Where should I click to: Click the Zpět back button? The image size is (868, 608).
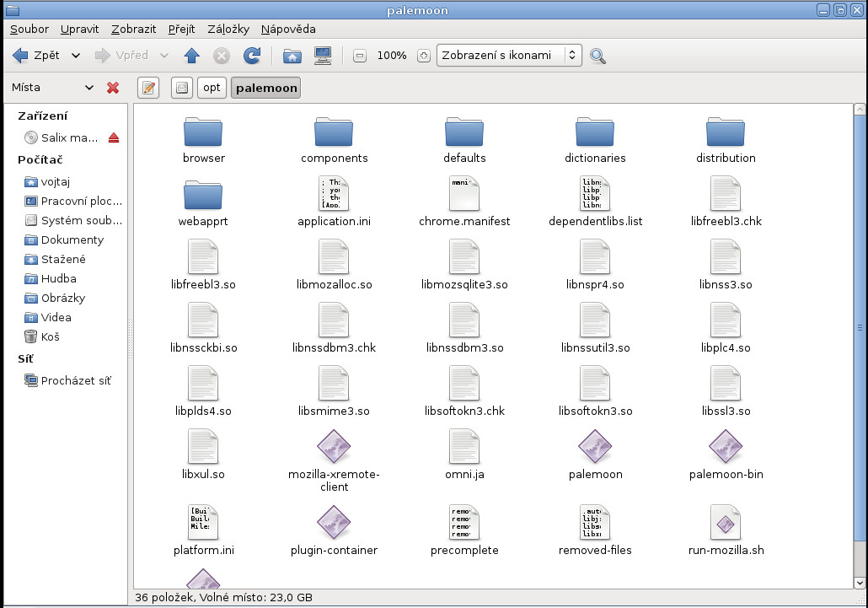pos(37,56)
